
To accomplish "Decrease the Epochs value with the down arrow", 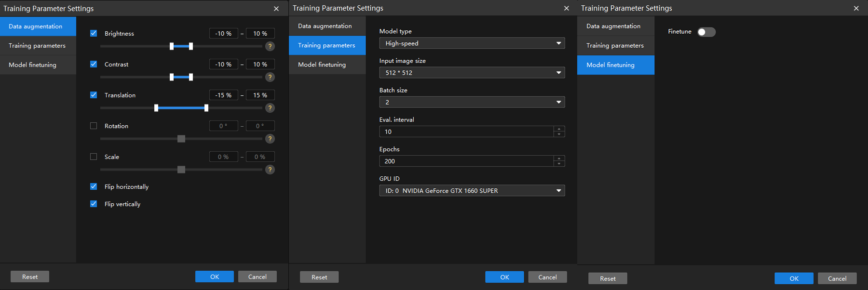I will [559, 164].
